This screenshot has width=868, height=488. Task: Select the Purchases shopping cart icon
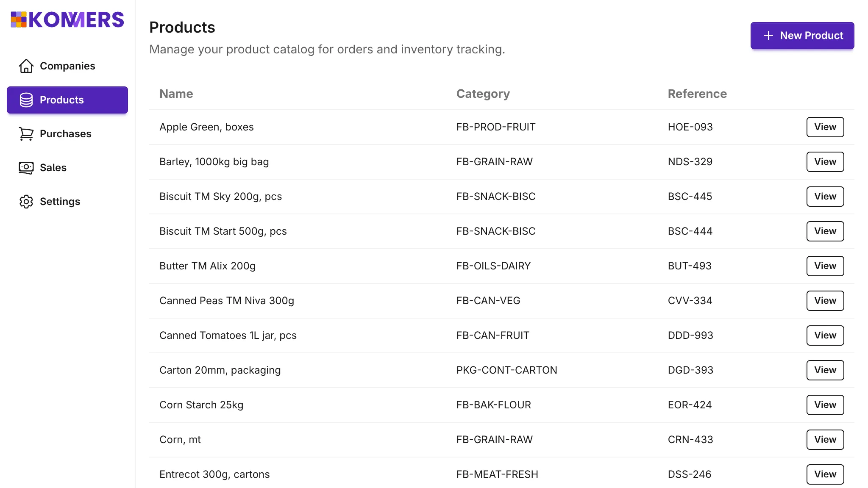[26, 134]
